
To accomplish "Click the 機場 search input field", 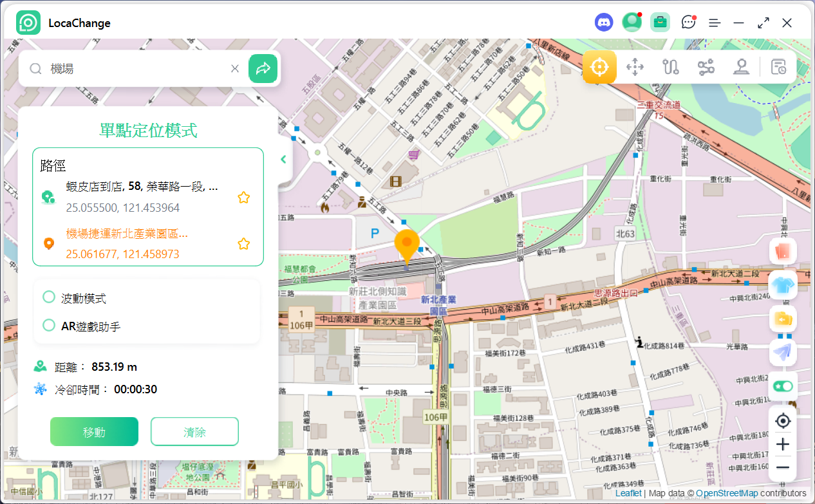I will coord(135,68).
